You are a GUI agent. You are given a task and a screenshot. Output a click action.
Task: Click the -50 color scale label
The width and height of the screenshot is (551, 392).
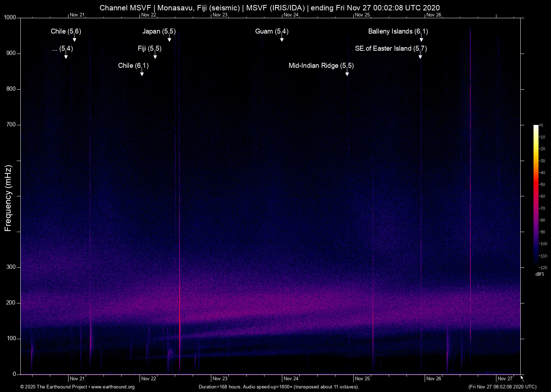click(542, 185)
